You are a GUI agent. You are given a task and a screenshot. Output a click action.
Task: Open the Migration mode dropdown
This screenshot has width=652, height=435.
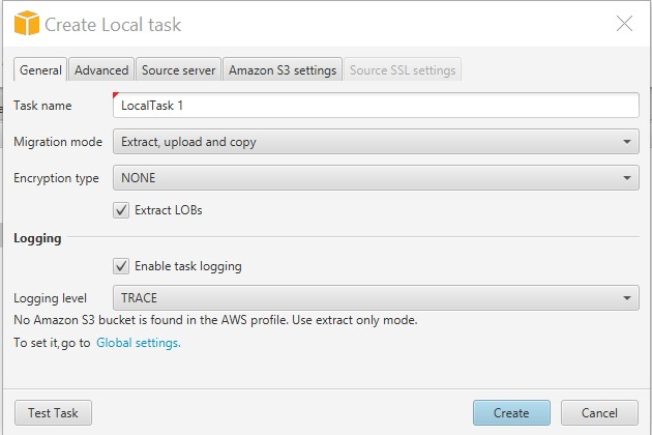point(376,141)
